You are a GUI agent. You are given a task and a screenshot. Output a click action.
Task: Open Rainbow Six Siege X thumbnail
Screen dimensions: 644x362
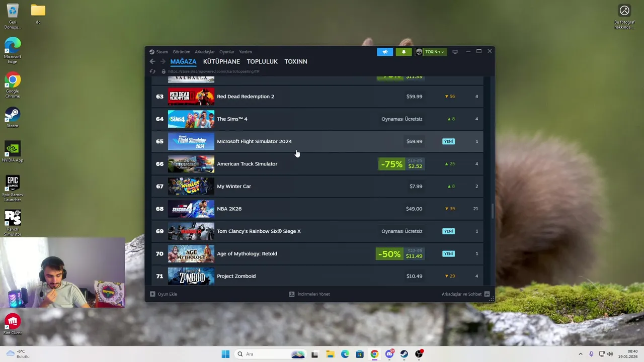(x=191, y=231)
